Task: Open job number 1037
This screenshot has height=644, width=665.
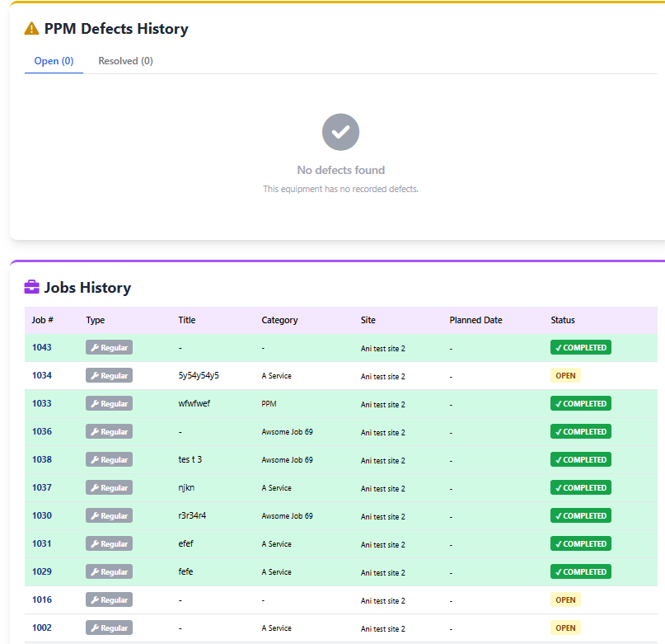Action: point(42,487)
